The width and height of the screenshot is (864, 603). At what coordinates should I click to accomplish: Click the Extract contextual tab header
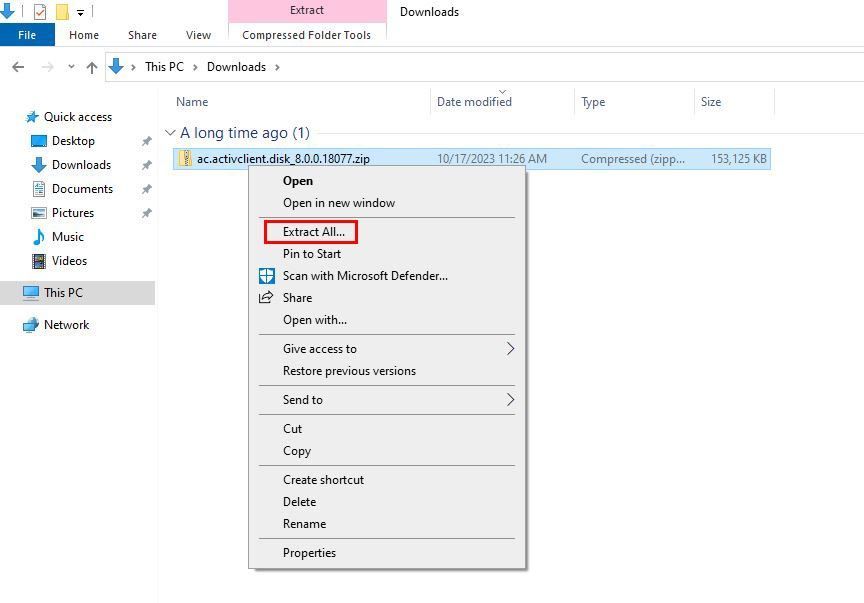pos(307,10)
